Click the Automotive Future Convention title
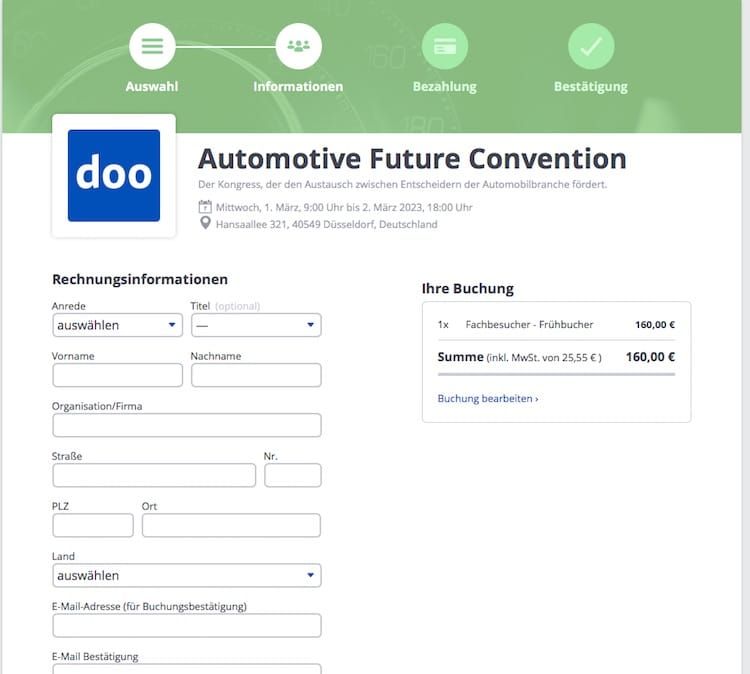This screenshot has height=674, width=750. (x=412, y=159)
